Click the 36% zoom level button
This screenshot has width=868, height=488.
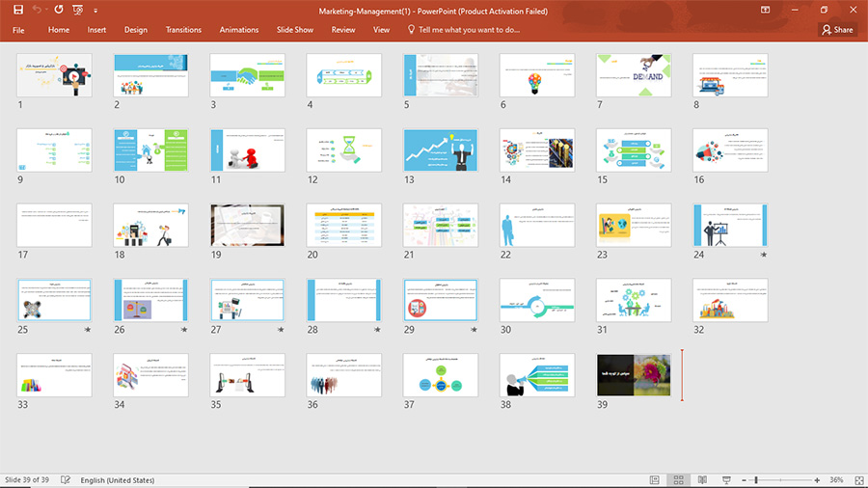(836, 479)
